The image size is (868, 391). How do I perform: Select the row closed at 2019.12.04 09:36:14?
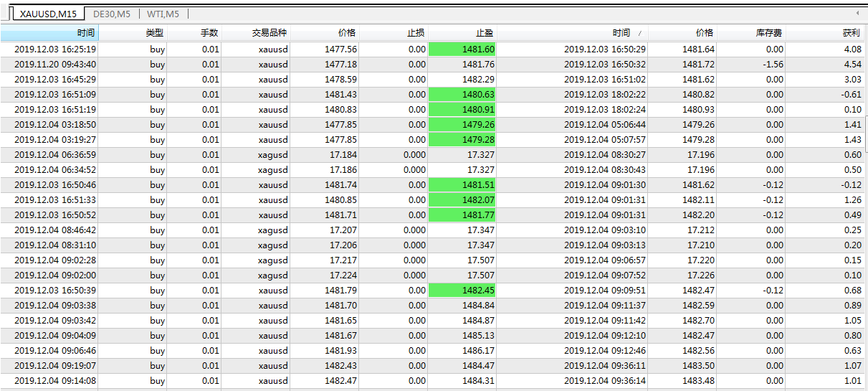click(605, 381)
